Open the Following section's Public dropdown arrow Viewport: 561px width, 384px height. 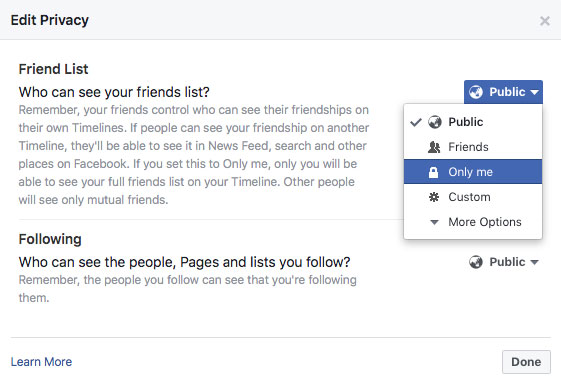[x=535, y=262]
